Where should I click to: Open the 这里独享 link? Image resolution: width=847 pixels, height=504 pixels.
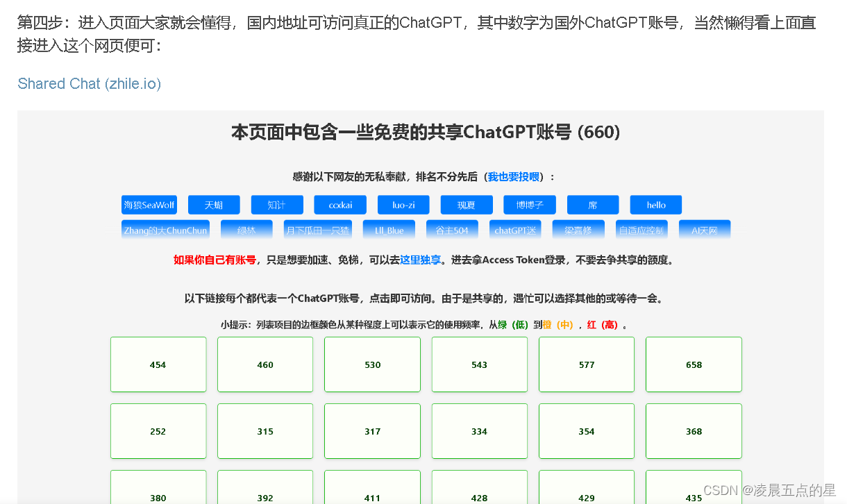pyautogui.click(x=420, y=260)
